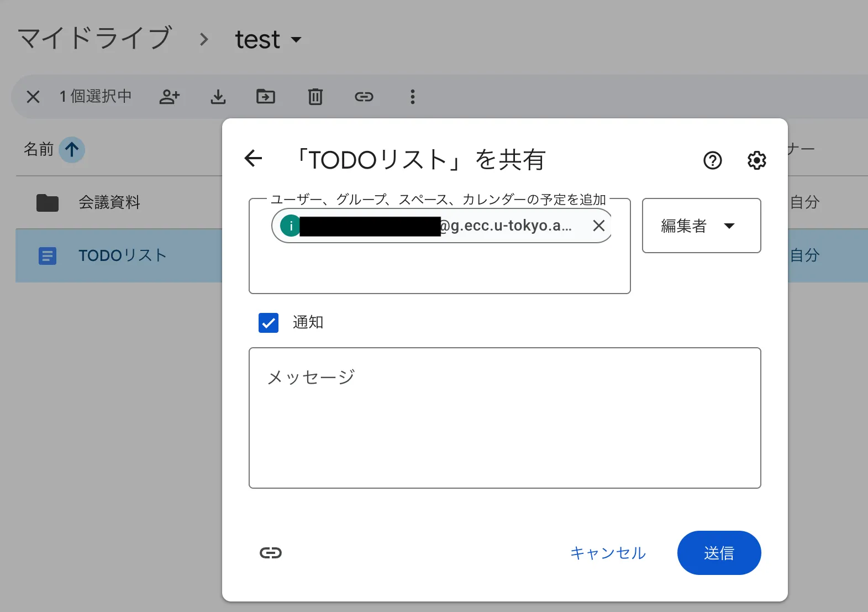Screen dimensions: 868x612
Task: Click the get link toolbar icon
Action: pos(364,97)
